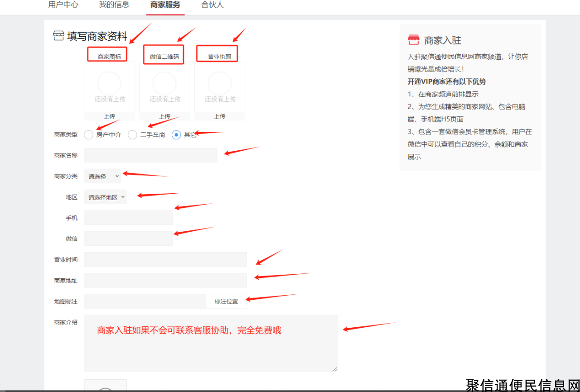Click the 营业执照 upload placeholder image
580x392 pixels.
[220, 87]
